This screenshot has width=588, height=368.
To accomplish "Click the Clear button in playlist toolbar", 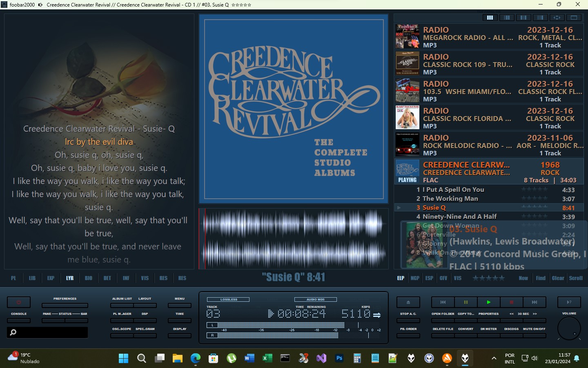I will click(558, 278).
